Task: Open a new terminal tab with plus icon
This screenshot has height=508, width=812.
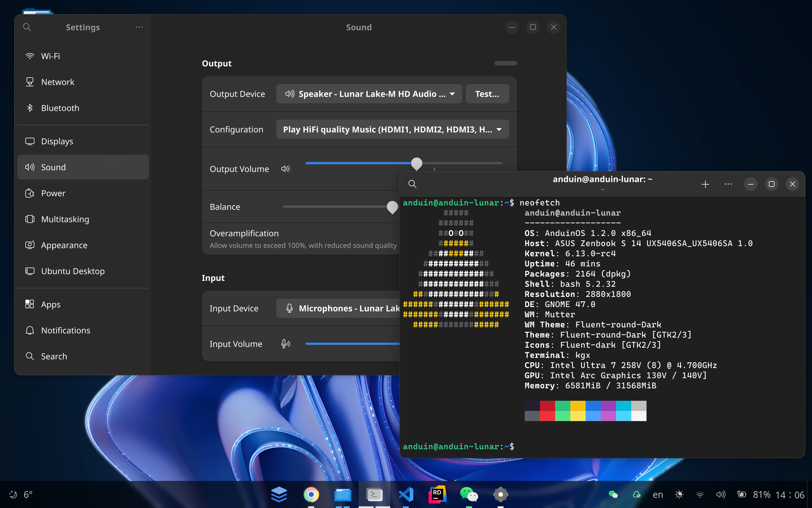Action: (705, 184)
